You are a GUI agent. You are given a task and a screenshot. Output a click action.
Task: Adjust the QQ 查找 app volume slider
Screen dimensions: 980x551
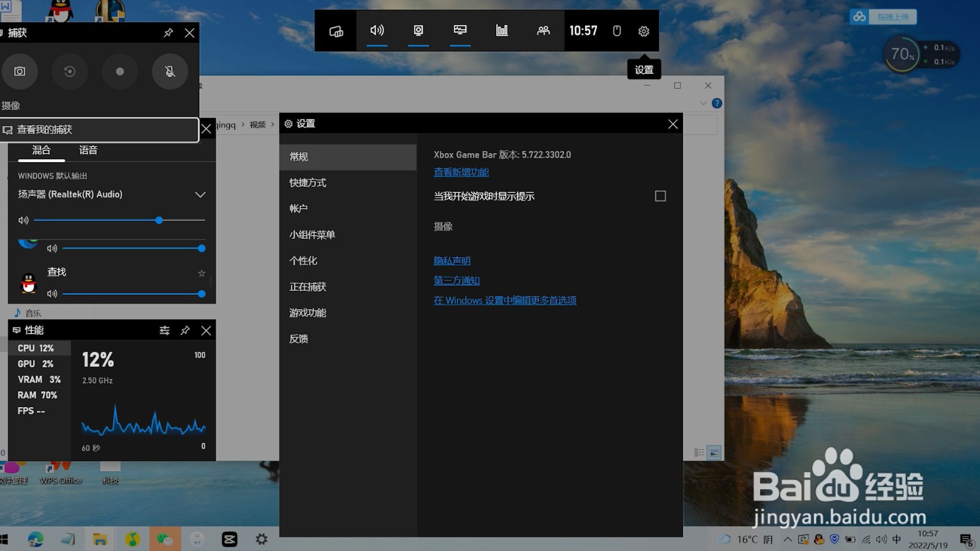click(x=134, y=294)
